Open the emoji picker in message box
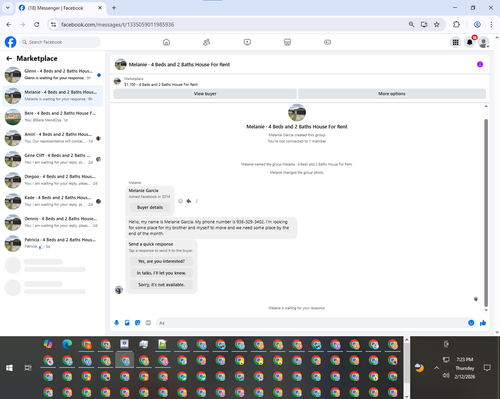This screenshot has width=500, height=399. (x=471, y=323)
